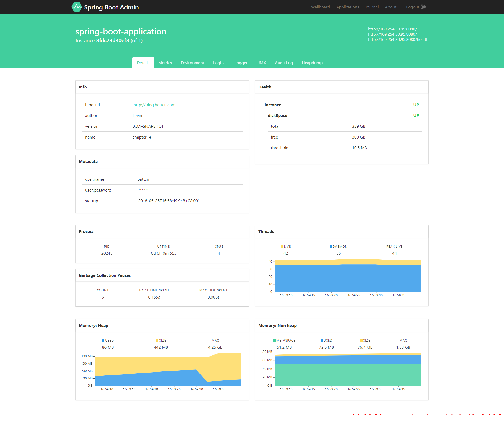Click the blue DAEMON threads legend square

pyautogui.click(x=331, y=247)
